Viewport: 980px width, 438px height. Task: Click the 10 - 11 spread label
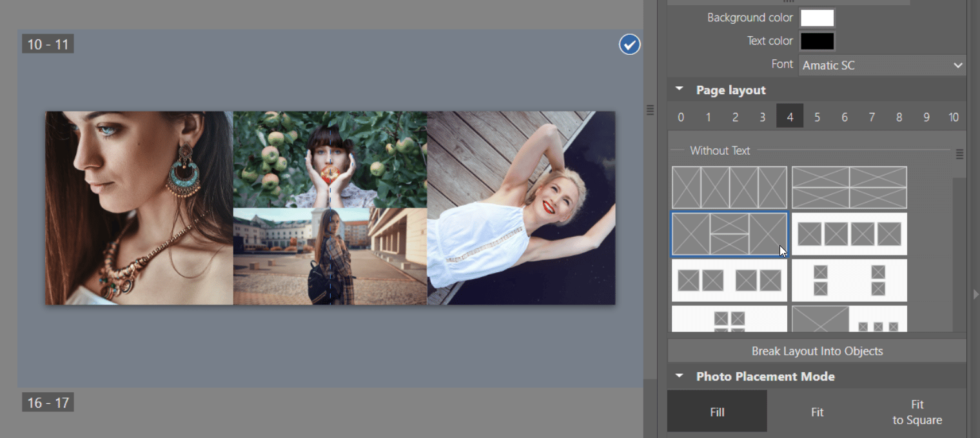pyautogui.click(x=48, y=45)
